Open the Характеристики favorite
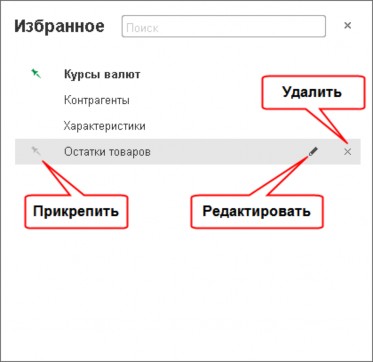This screenshot has height=362, width=373. tap(105, 126)
